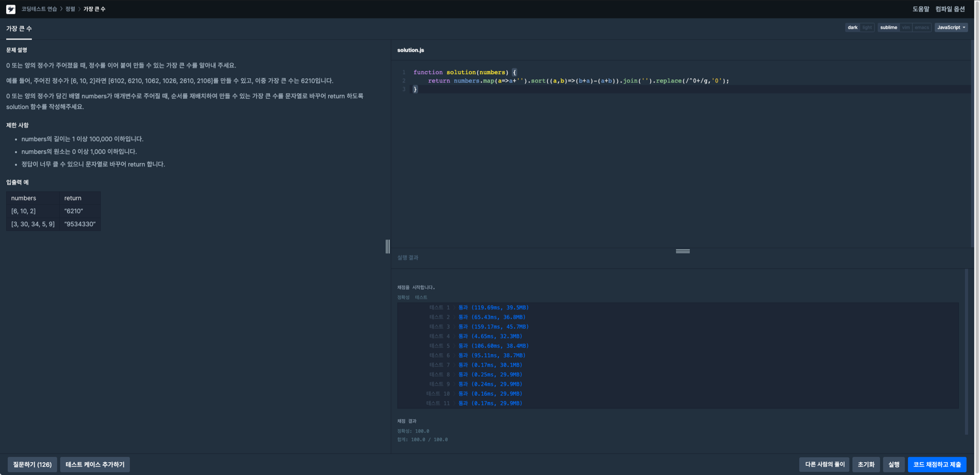Click the 초기화 reset button
Screen dimensions: 980x475
coord(866,464)
